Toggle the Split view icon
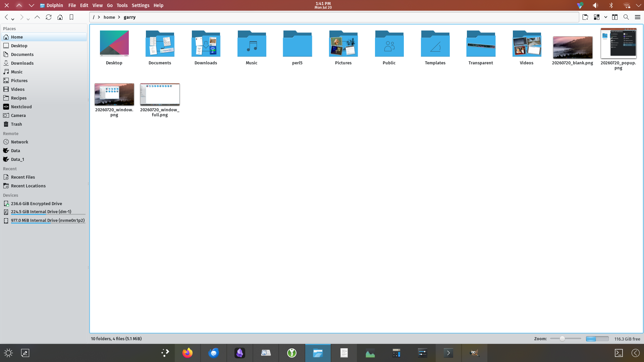644x362 pixels. (615, 17)
